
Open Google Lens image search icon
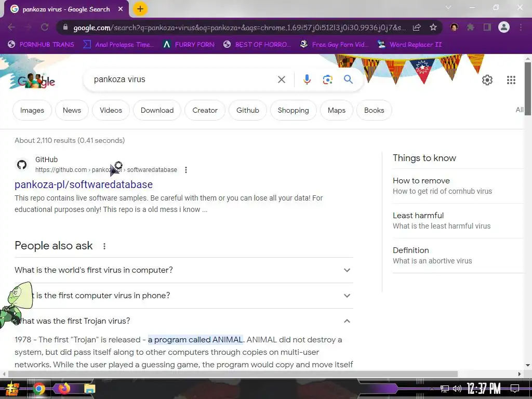point(327,79)
